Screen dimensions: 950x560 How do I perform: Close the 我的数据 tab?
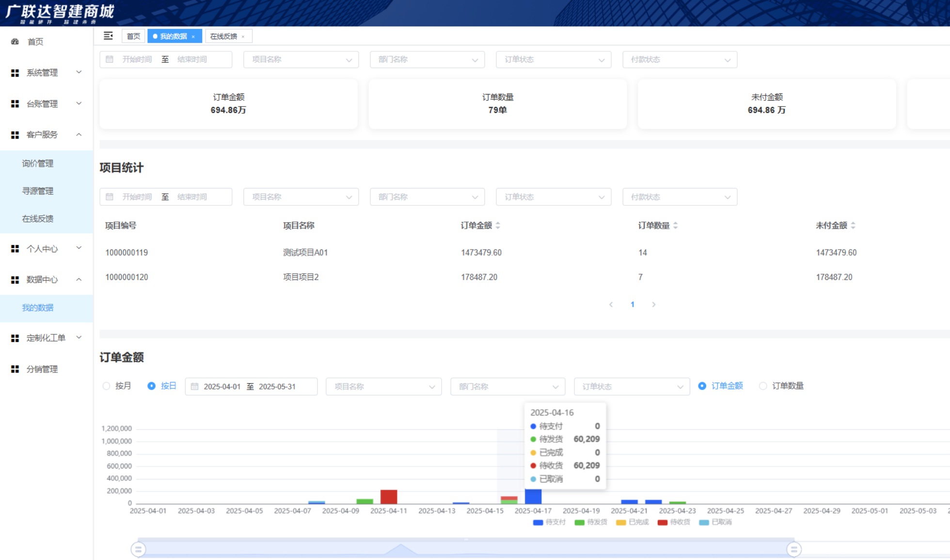[193, 36]
